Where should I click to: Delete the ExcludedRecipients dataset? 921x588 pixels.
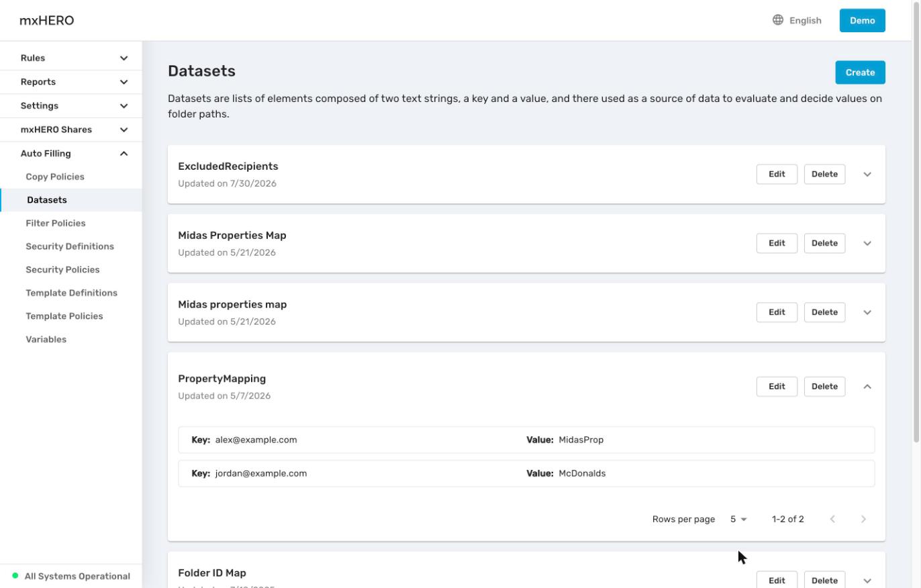tap(824, 175)
